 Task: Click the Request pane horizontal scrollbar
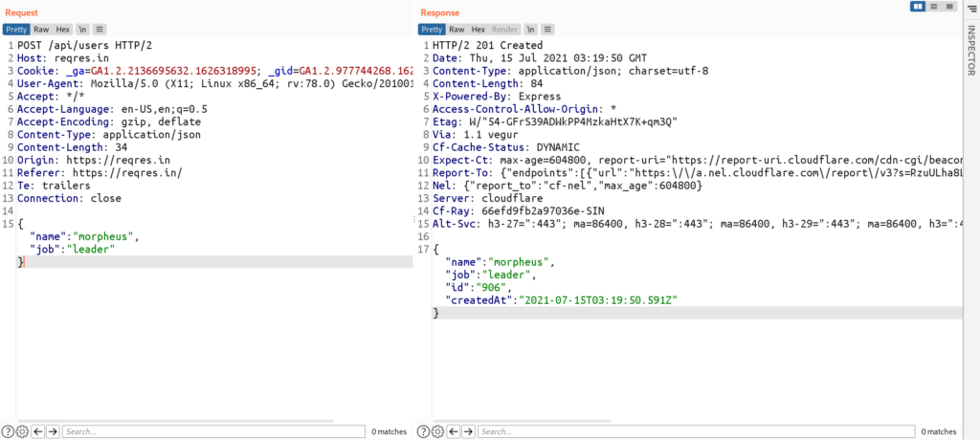click(175, 421)
